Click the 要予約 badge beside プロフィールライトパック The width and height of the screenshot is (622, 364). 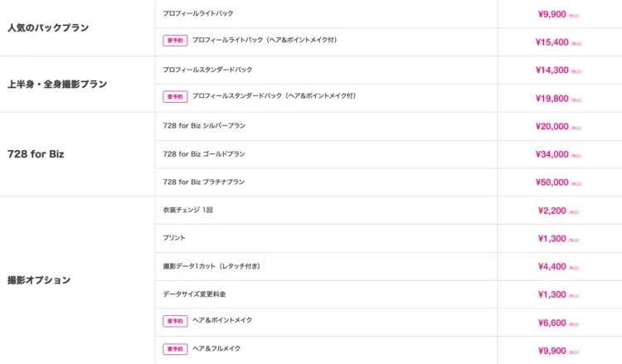[175, 40]
